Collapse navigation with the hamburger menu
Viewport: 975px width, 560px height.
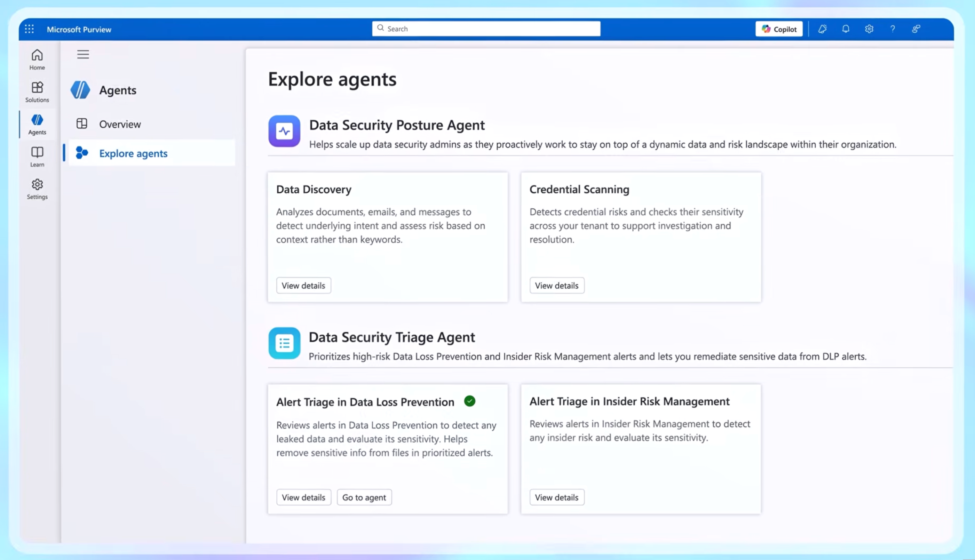pyautogui.click(x=83, y=54)
